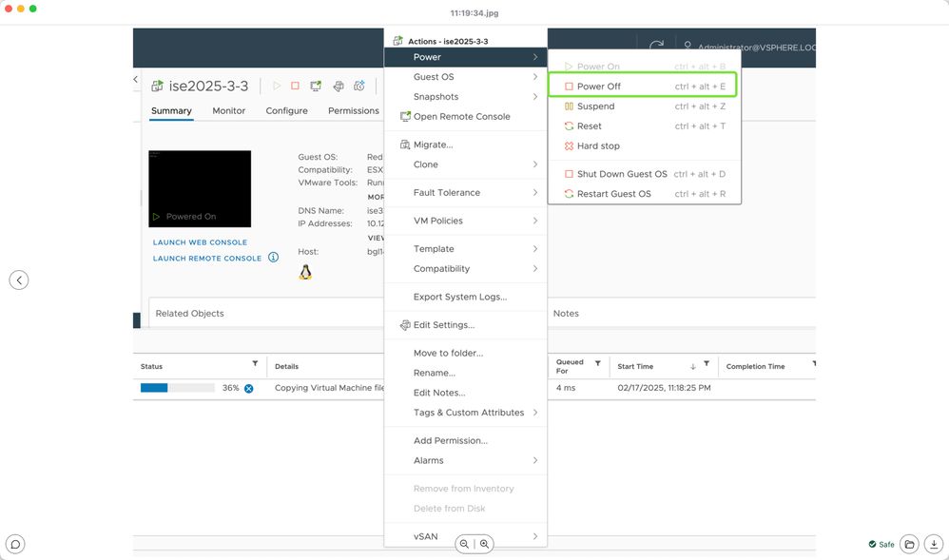Viewport: 949px width, 560px height.
Task: Click the Launch Console toolbar icon
Action: pyautogui.click(x=316, y=86)
